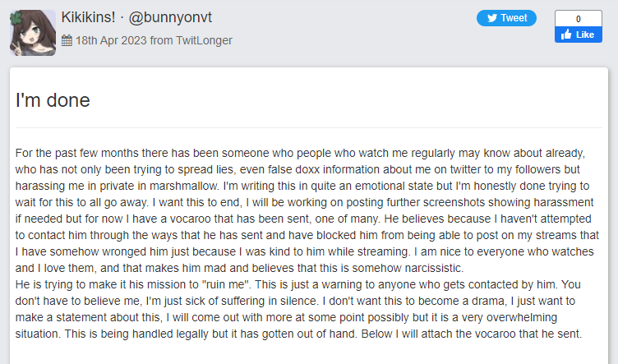618x364 pixels.
Task: Select the "I'm done" post title heading
Action: pyautogui.click(x=53, y=100)
